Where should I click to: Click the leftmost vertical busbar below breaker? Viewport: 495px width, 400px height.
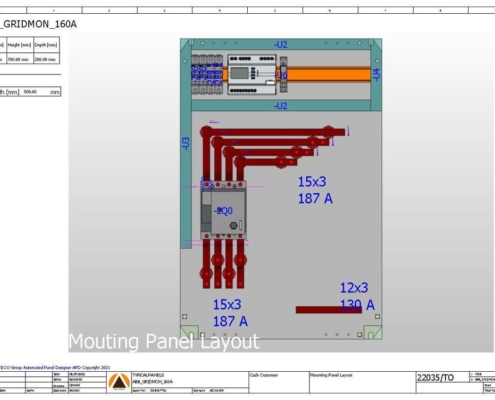(x=207, y=263)
